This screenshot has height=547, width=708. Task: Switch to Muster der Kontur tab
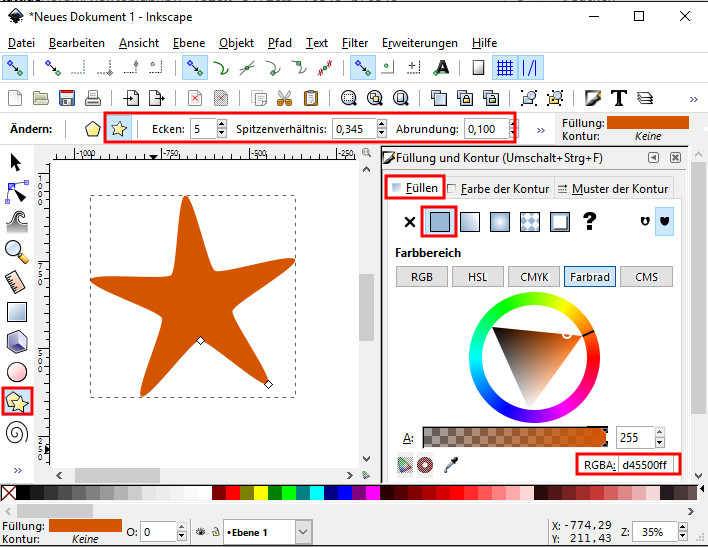pyautogui.click(x=612, y=188)
